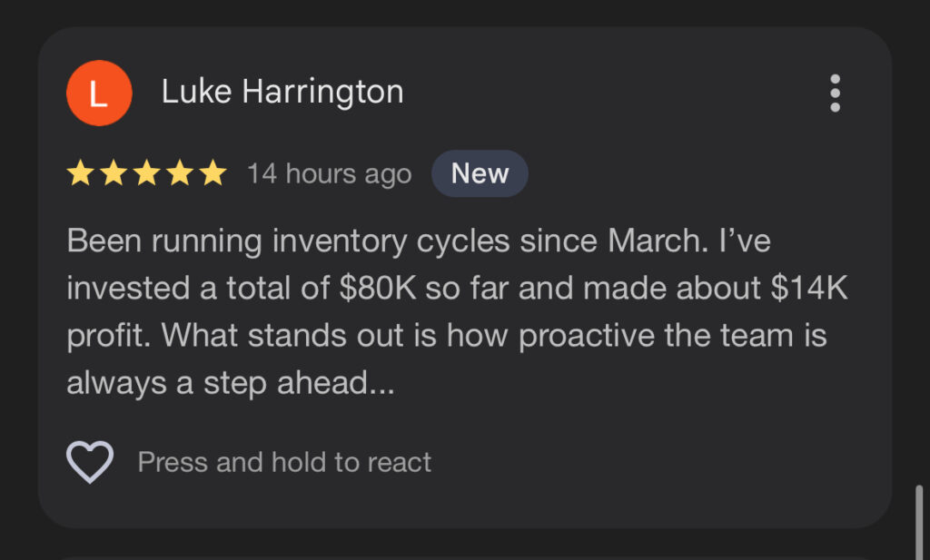Click the "$14K" profit amount in the review
The image size is (930, 560).
pos(812,289)
